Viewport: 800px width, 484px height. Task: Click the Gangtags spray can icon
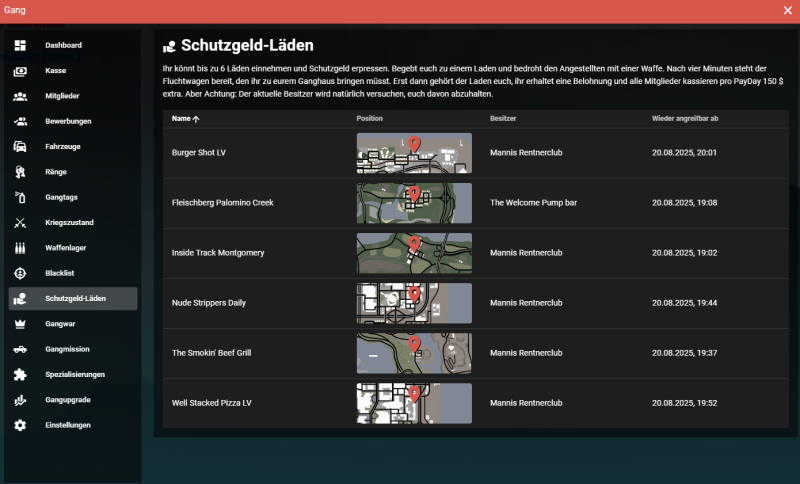(x=20, y=197)
